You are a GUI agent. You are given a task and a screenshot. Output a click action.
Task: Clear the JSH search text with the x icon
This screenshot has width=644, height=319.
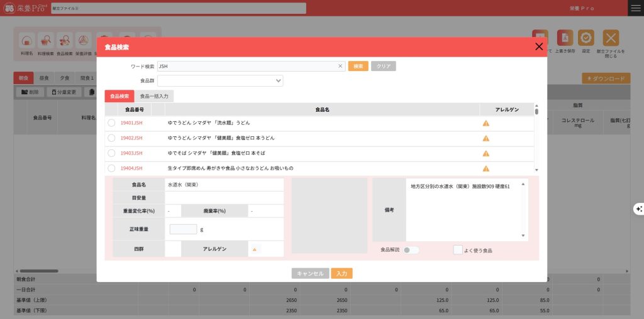(x=340, y=66)
